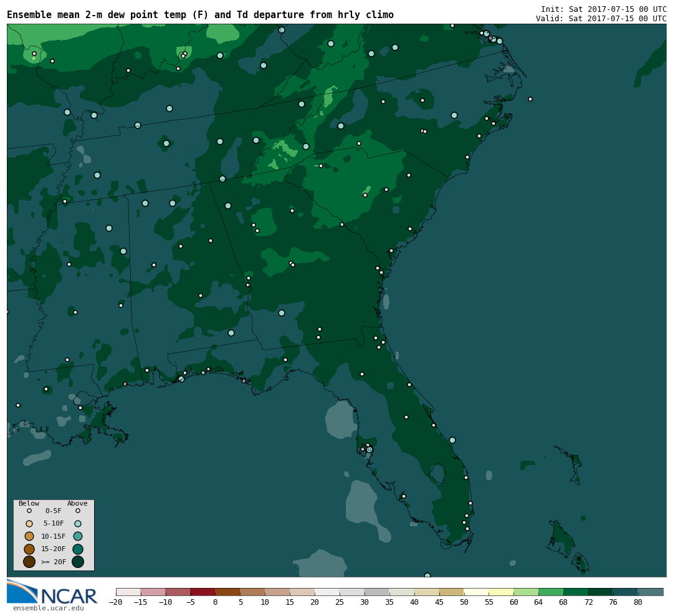Pick the 72 to 76 darkest green swatch

pyautogui.click(x=601, y=592)
